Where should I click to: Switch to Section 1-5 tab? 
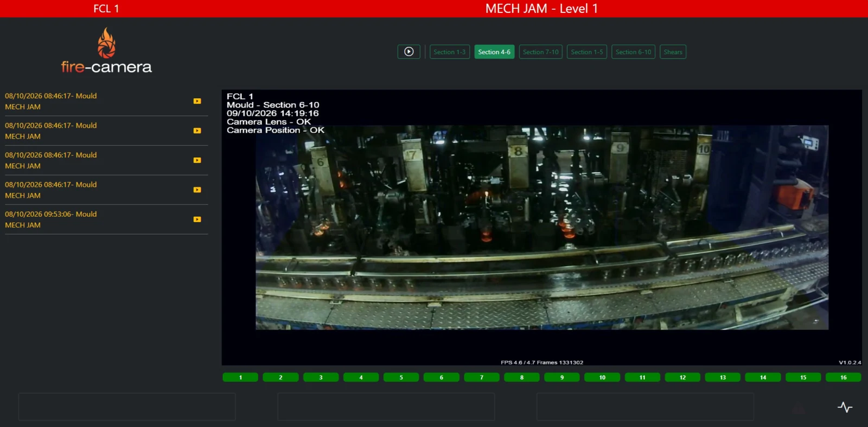[587, 52]
